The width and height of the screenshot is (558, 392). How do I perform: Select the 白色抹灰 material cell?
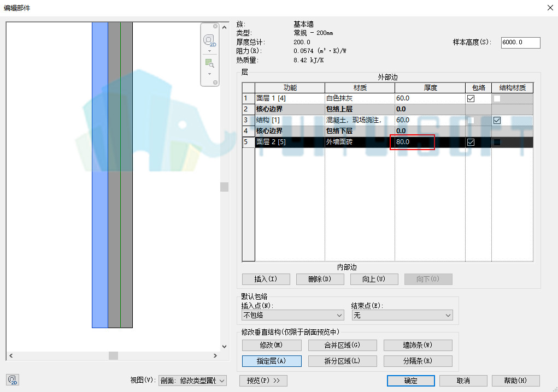(x=360, y=98)
